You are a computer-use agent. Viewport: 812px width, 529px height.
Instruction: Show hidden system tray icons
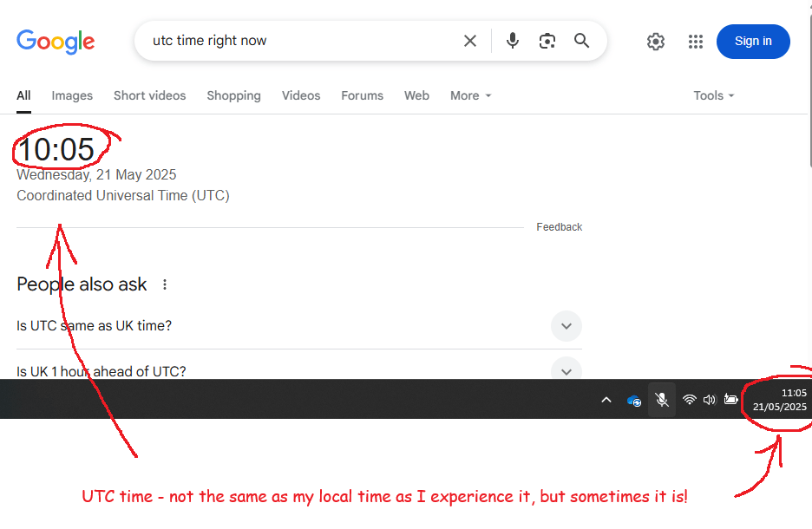606,400
